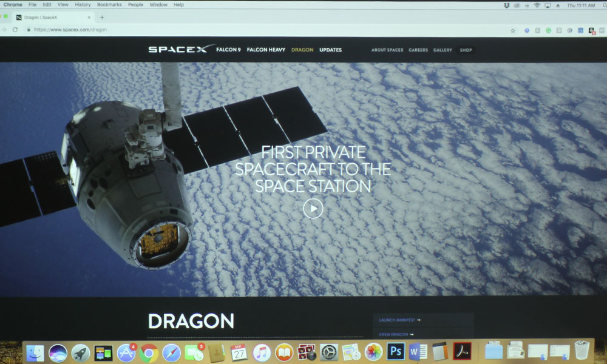The height and width of the screenshot is (364, 607).
Task: Open the Window menu
Action: coord(158,5)
